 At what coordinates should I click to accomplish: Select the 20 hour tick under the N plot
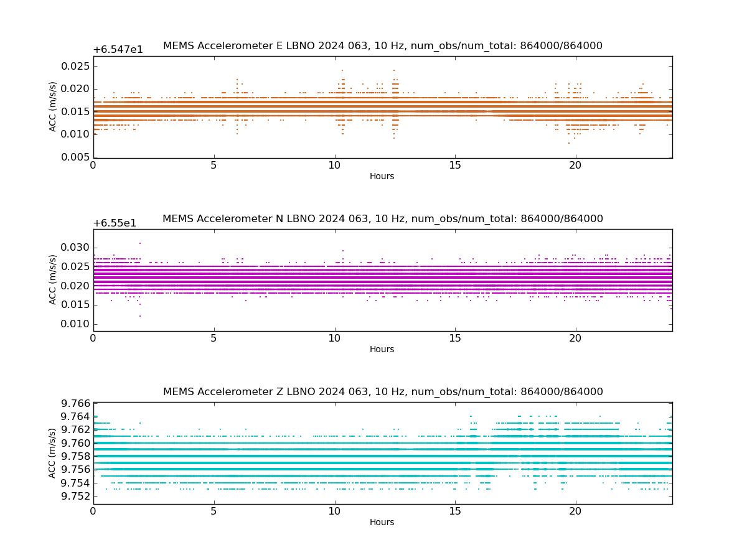point(576,339)
